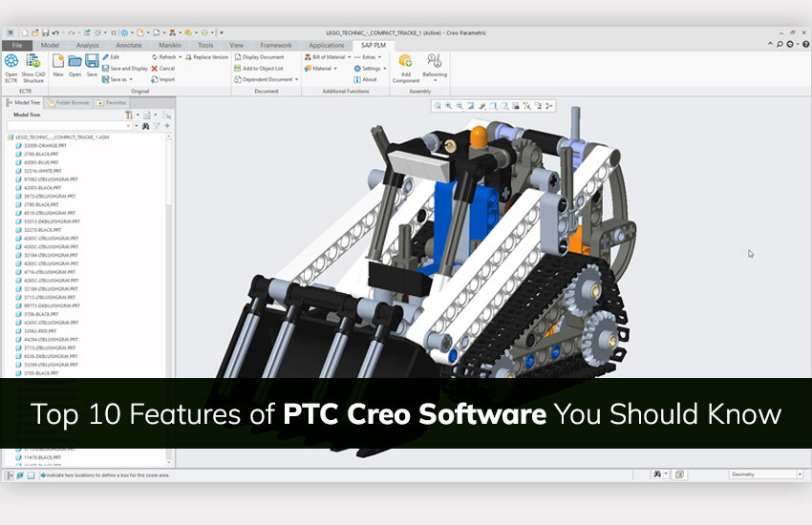Click About in Additional Functions
812x525 pixels.
click(365, 79)
